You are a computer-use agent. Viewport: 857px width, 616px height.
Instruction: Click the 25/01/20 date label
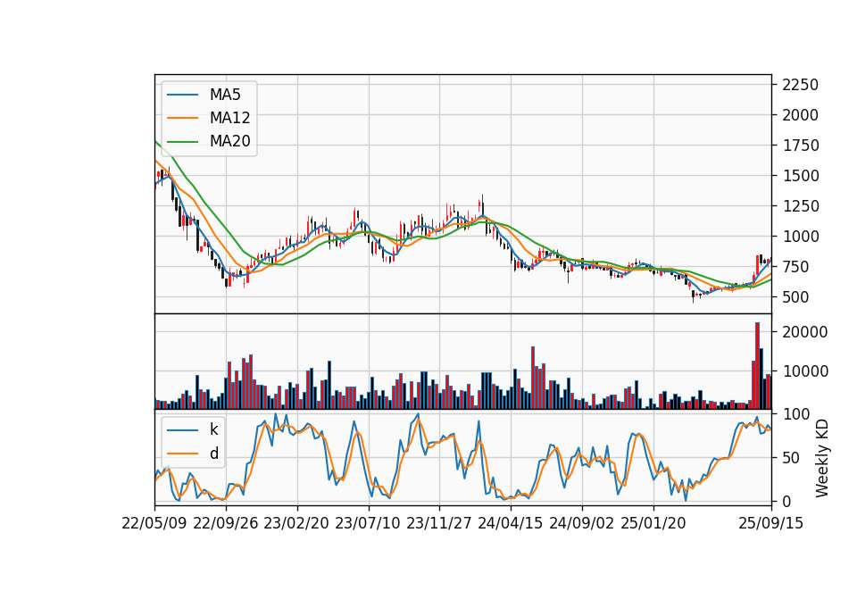click(653, 523)
